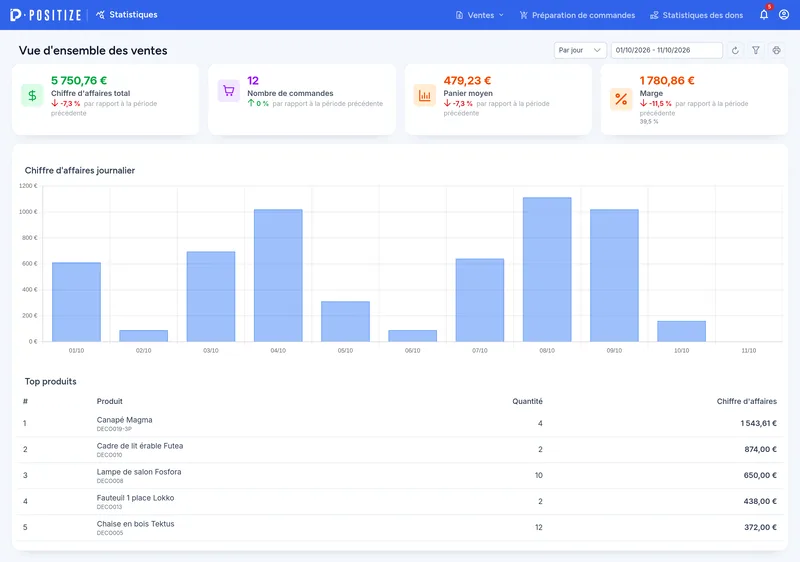Click the 650,00 € amount

click(760, 475)
